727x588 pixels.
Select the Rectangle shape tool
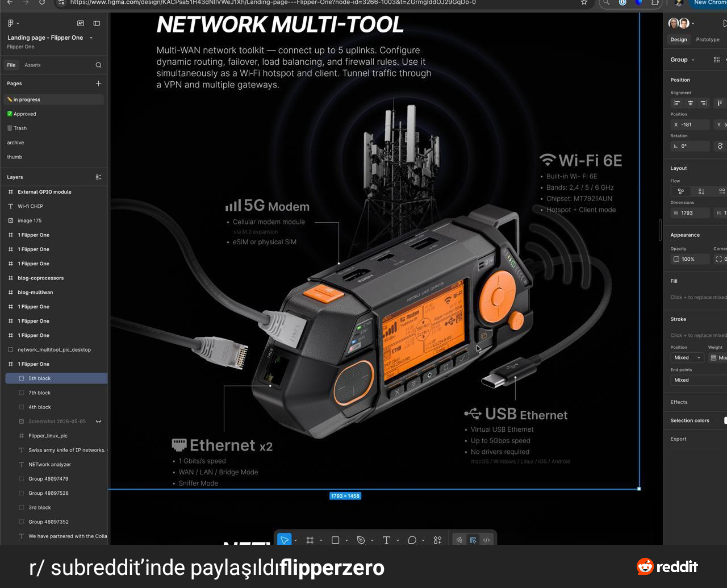point(336,540)
